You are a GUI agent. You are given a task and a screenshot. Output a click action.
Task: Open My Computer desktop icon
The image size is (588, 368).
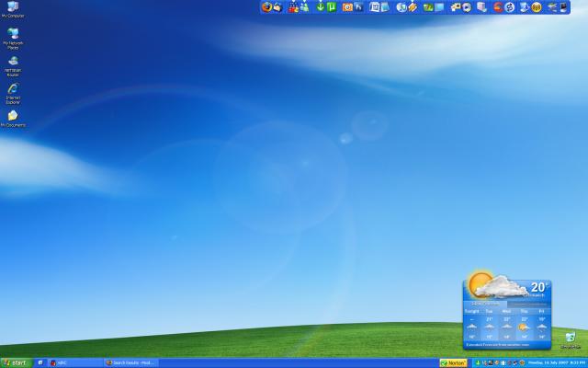[13, 9]
